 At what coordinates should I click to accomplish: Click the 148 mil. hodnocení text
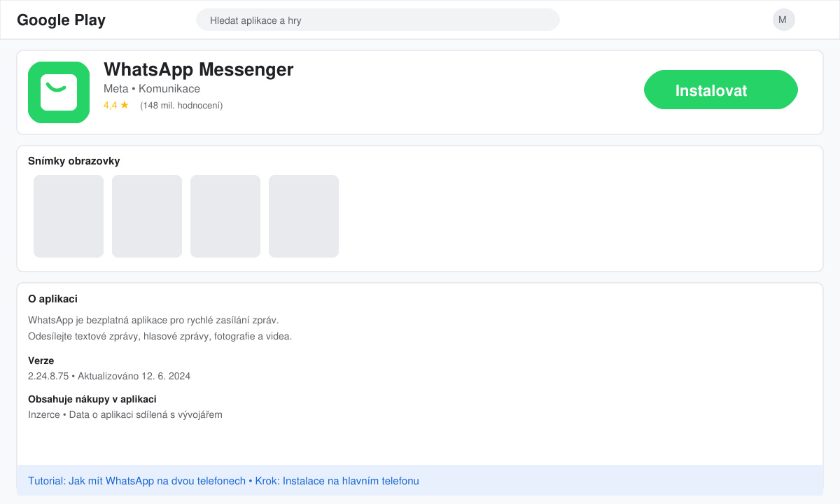pos(181,106)
